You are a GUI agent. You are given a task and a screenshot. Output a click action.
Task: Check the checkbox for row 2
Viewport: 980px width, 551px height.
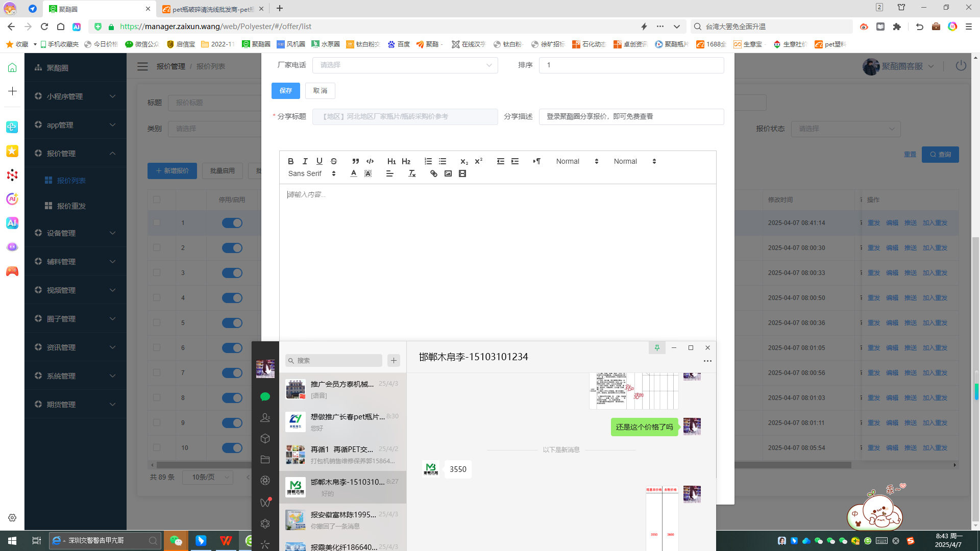tap(157, 247)
